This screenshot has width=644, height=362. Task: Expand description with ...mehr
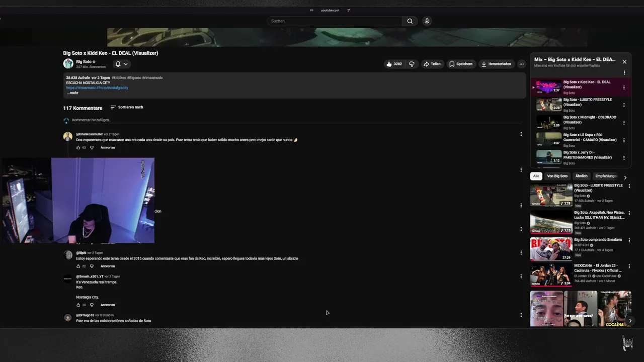73,93
